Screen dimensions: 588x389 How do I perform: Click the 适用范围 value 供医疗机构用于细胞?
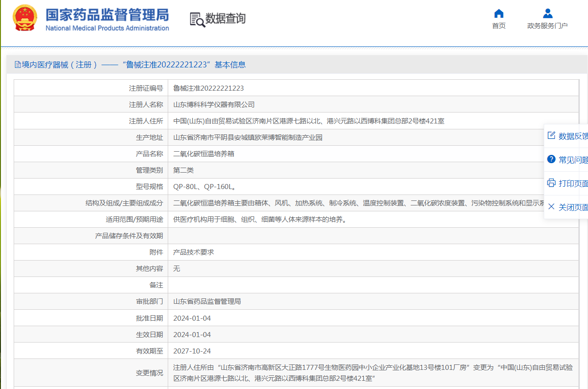click(x=260, y=220)
